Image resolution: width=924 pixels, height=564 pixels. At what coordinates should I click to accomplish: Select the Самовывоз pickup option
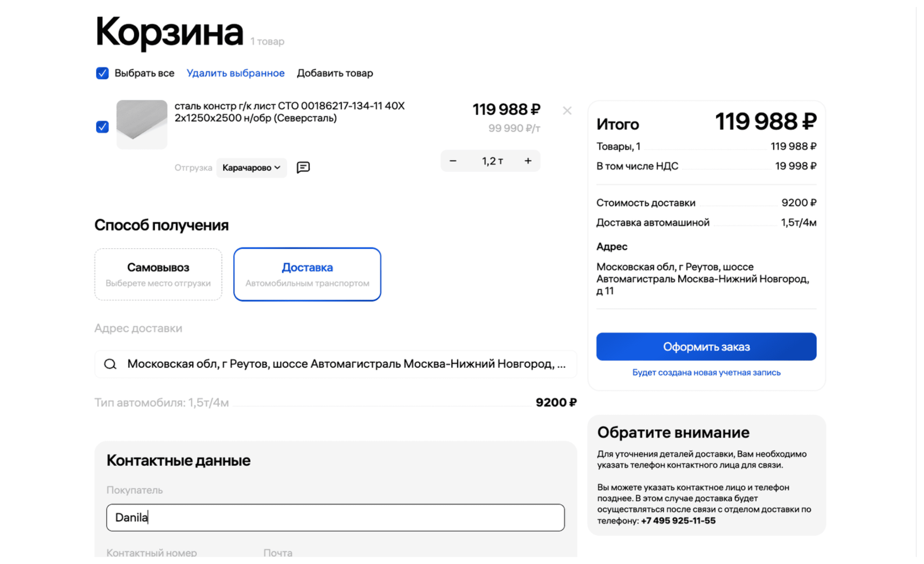[158, 274]
